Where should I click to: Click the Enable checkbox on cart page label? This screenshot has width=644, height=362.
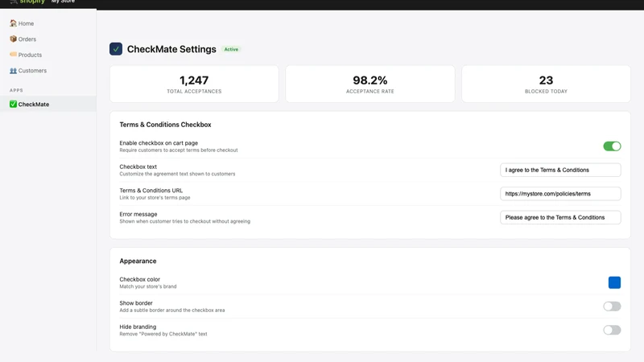coord(159,143)
